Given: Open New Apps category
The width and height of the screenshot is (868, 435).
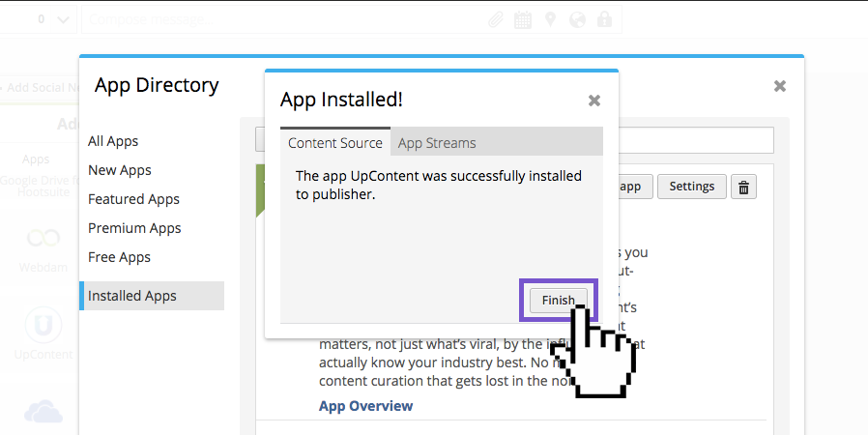Looking at the screenshot, I should click(x=120, y=170).
